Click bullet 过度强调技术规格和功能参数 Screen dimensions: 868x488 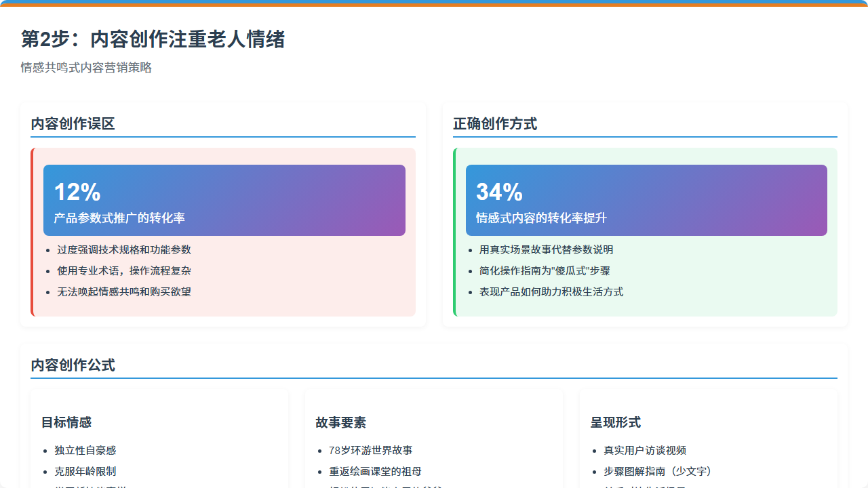(x=124, y=250)
